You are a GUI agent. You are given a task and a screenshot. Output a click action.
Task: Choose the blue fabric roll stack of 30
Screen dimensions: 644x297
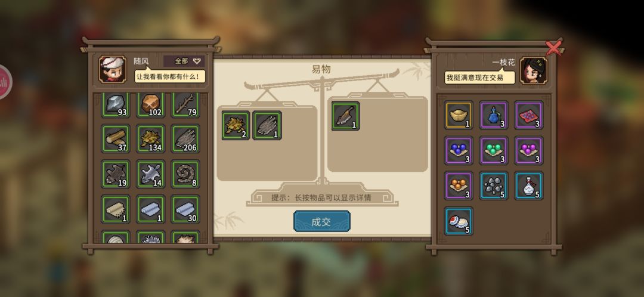coord(185,209)
